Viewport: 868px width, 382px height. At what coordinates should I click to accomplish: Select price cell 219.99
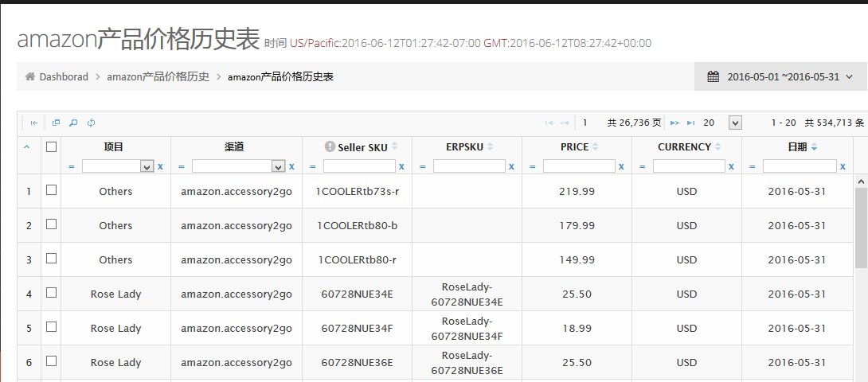pyautogui.click(x=577, y=192)
